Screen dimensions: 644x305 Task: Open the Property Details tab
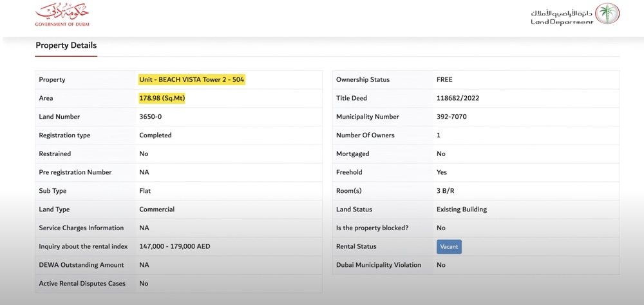66,46
